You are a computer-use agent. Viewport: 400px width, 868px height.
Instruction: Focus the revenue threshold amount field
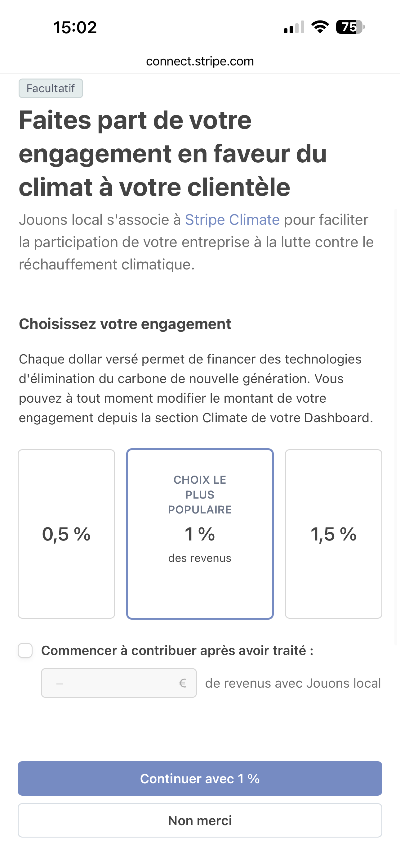[x=114, y=683]
